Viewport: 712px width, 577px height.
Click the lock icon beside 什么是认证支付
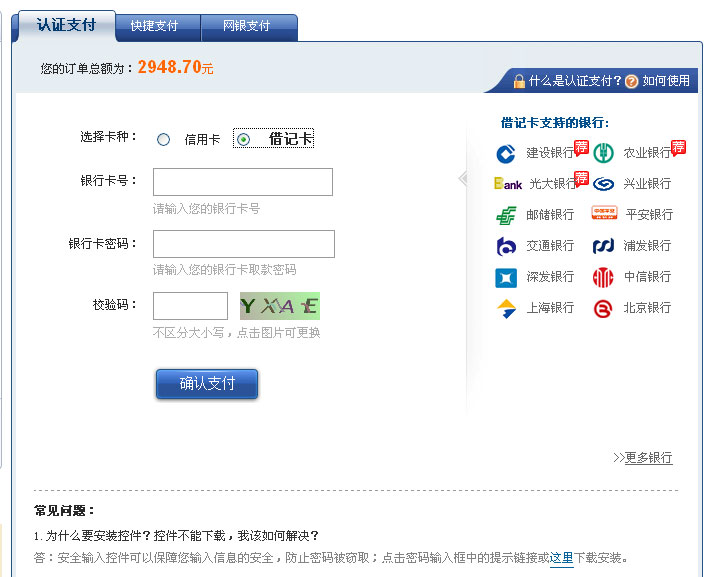[519, 81]
